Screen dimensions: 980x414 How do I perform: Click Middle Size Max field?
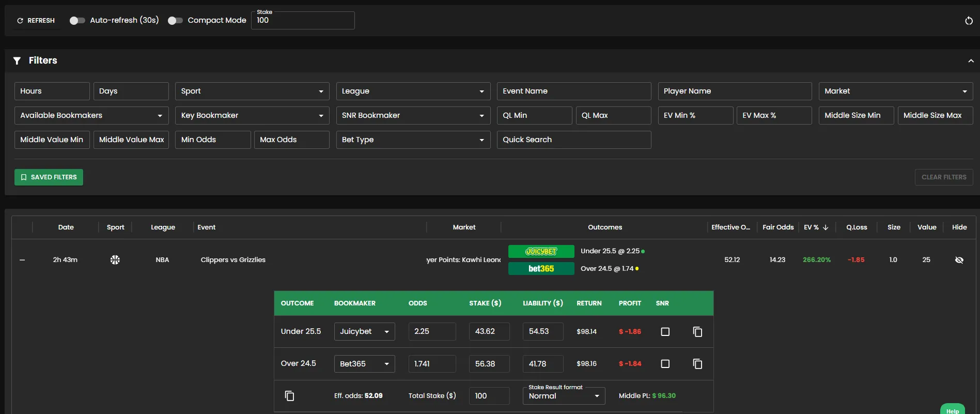point(936,115)
